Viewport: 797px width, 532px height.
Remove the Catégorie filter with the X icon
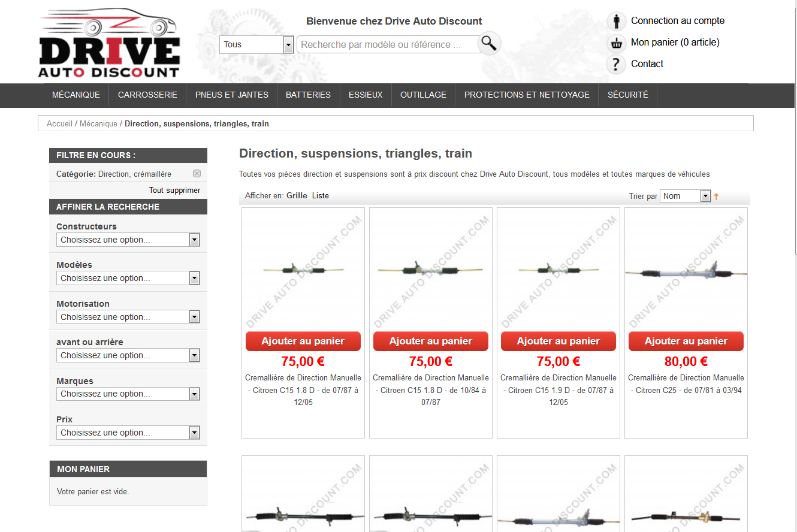(197, 174)
